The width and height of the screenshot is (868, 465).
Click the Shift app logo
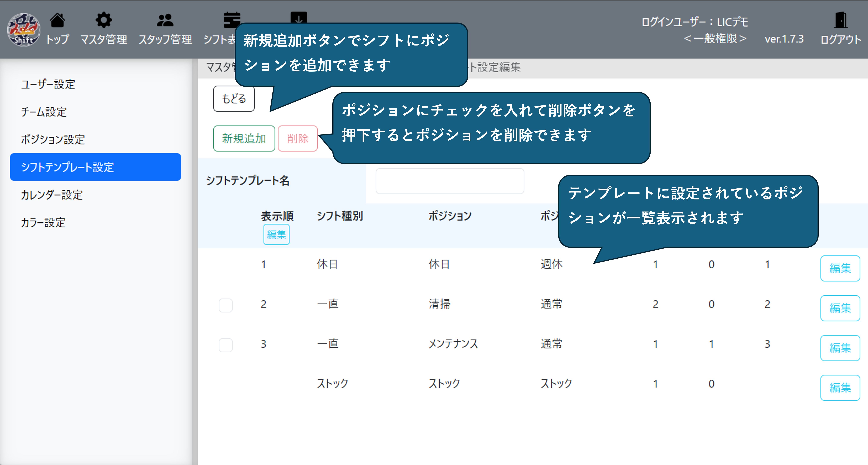click(x=24, y=30)
